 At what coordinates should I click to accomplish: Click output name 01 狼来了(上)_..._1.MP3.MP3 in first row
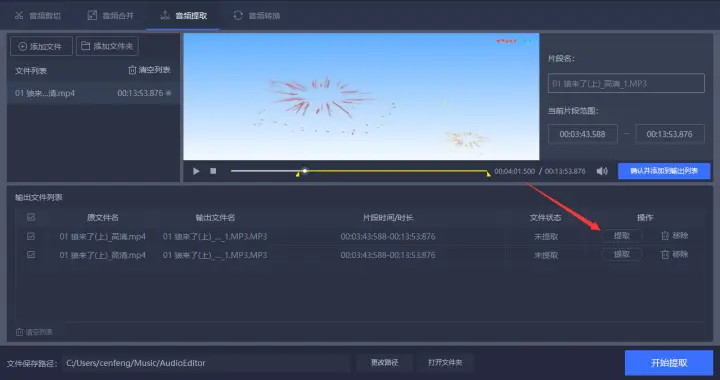pyautogui.click(x=215, y=237)
